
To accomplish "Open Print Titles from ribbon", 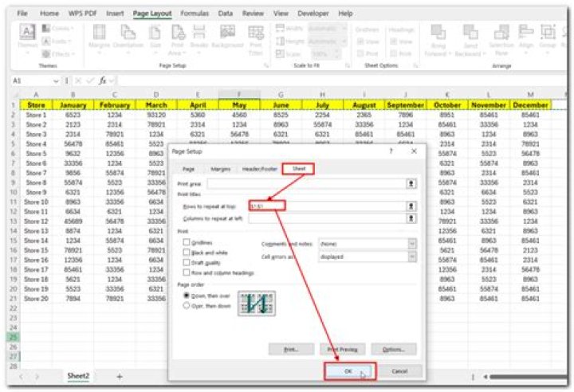I will coord(256,40).
